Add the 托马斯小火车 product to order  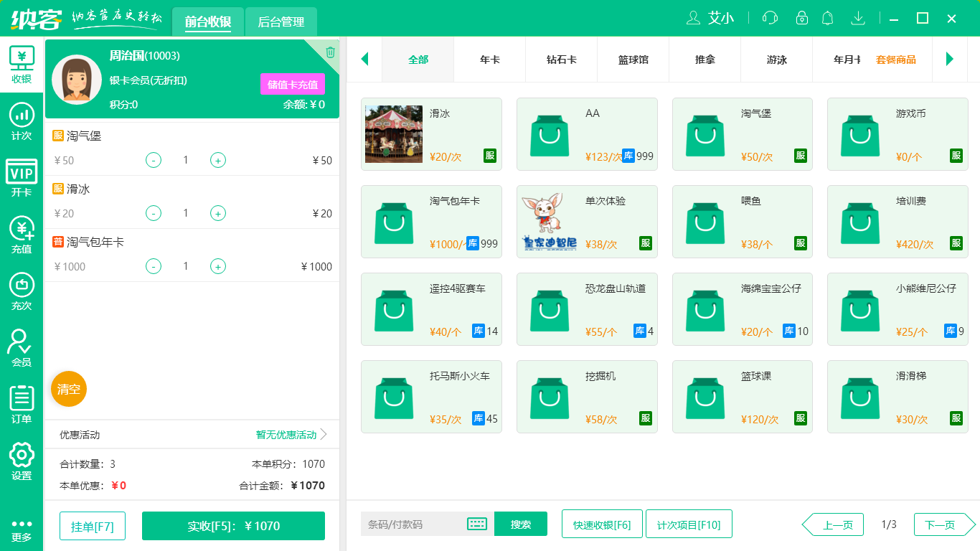click(431, 397)
